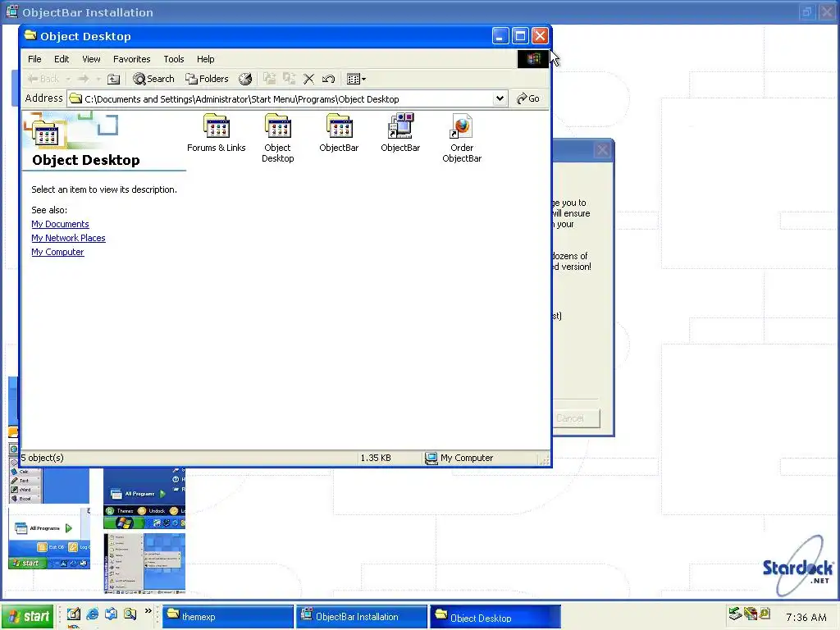The height and width of the screenshot is (630, 840).
Task: Follow the My Computer link
Action: 57,252
